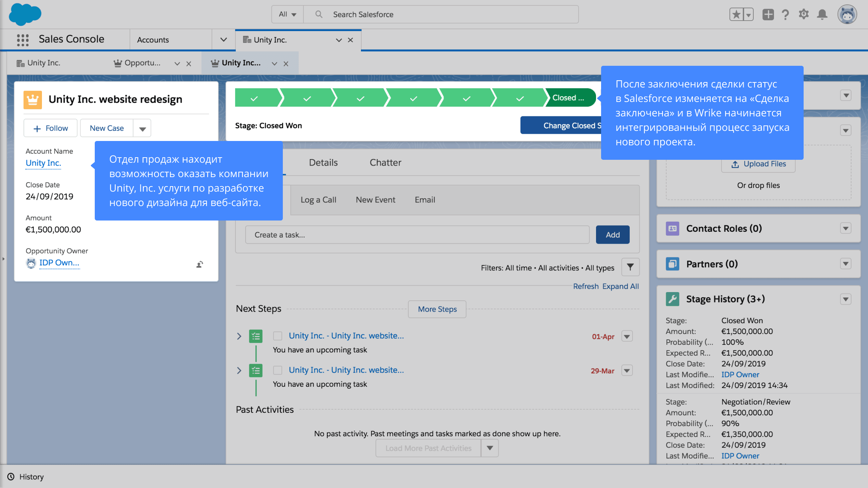868x488 pixels.
Task: Click the task icon for the 29-Mar item
Action: (256, 371)
